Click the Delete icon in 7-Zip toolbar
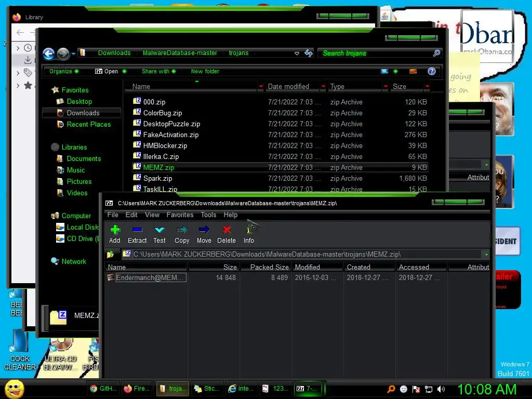This screenshot has width=532, height=399. coord(227,234)
